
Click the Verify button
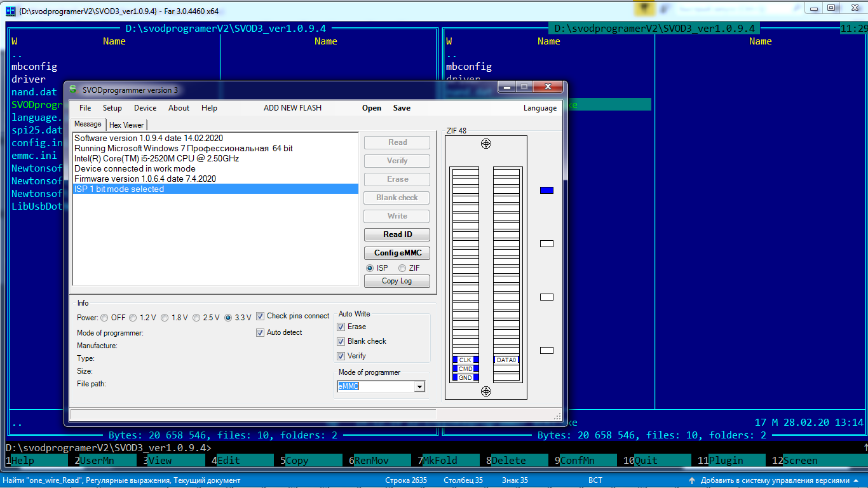(x=397, y=161)
